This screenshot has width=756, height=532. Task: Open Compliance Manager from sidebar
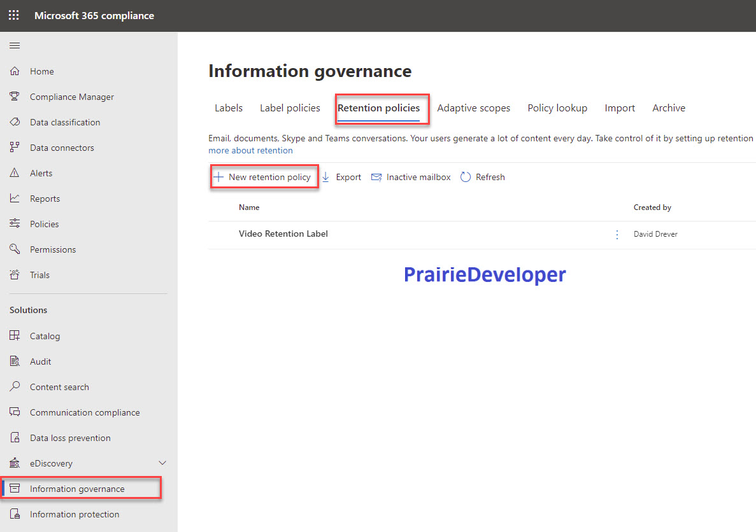72,97
